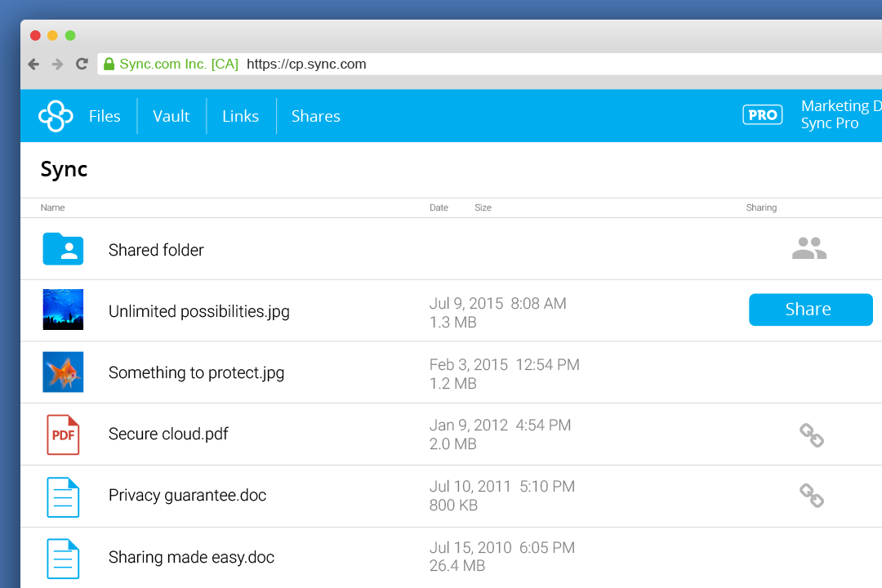Viewport: 882px width, 588px height.
Task: Reload the page with the refresh icon
Action: [82, 64]
